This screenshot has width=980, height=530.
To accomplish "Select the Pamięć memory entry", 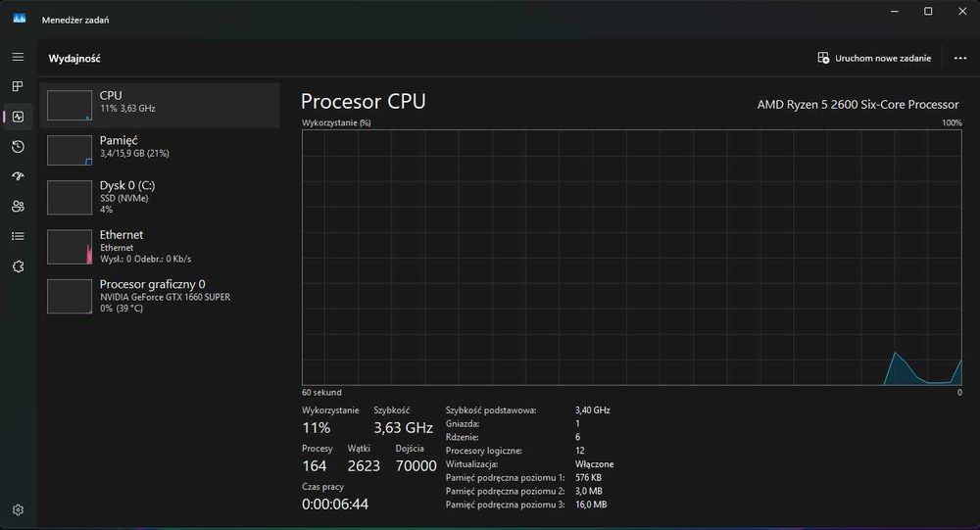I will (160, 150).
